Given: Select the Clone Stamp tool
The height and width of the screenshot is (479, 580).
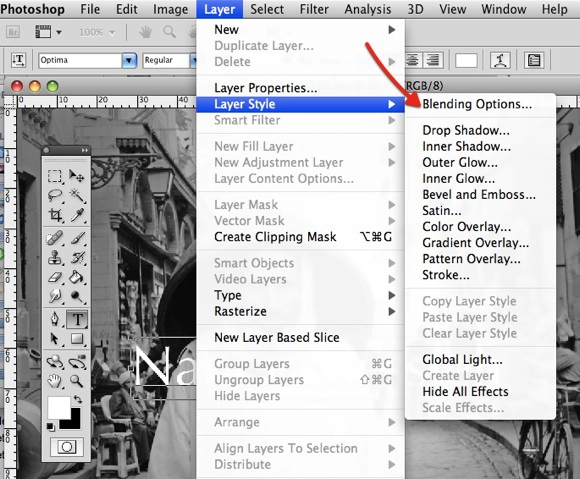Looking at the screenshot, I should (55, 257).
